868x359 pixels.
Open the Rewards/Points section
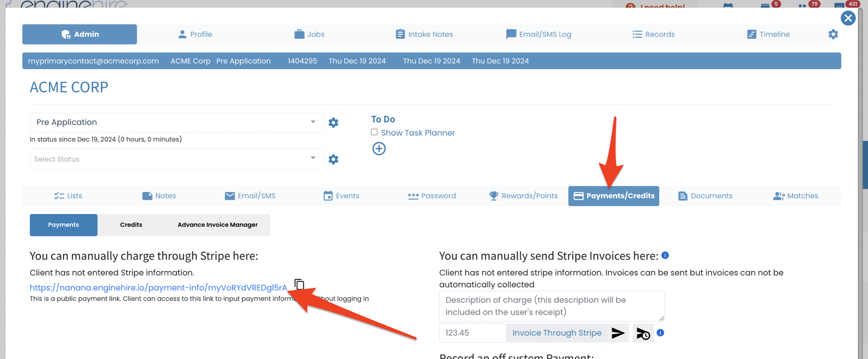tap(523, 196)
